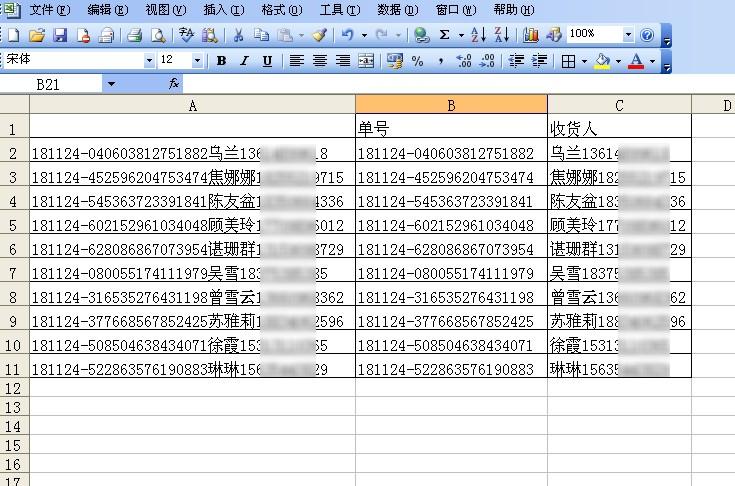This screenshot has width=735, height=486.
Task: Merge and center cells icon
Action: click(366, 60)
